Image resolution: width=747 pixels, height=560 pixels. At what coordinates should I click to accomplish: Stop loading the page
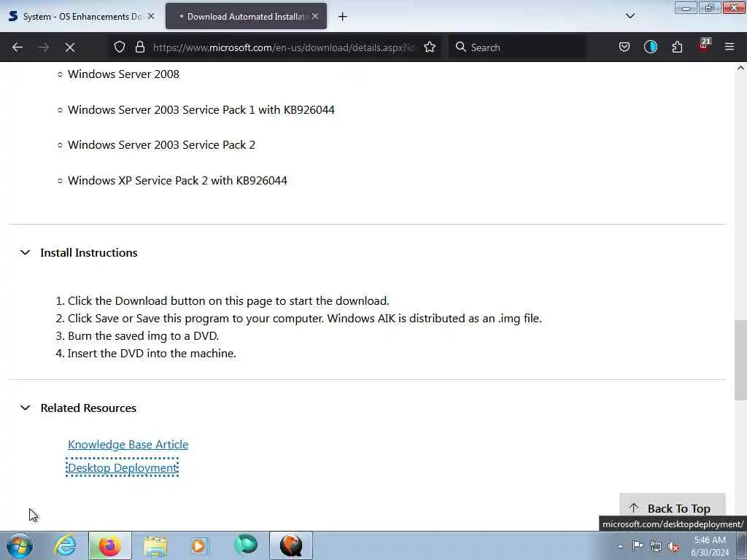[70, 47]
